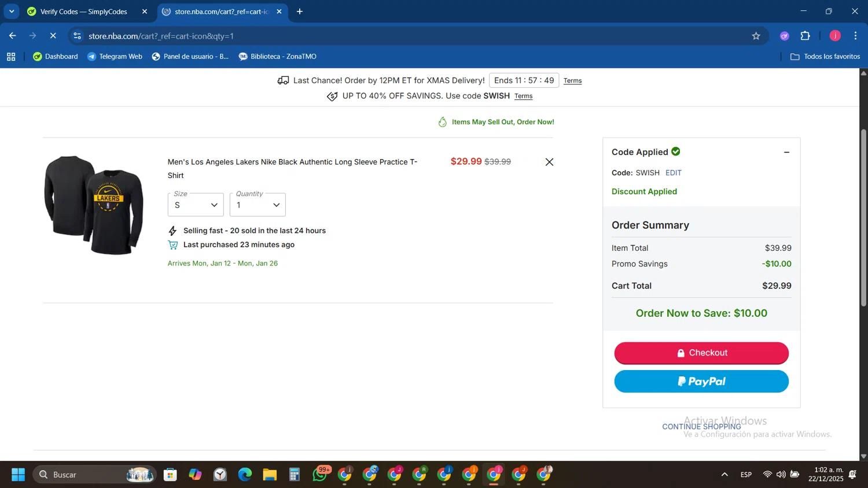Image resolution: width=868 pixels, height=488 pixels.
Task: Click the cart icon beside Last purchased
Action: click(172, 245)
